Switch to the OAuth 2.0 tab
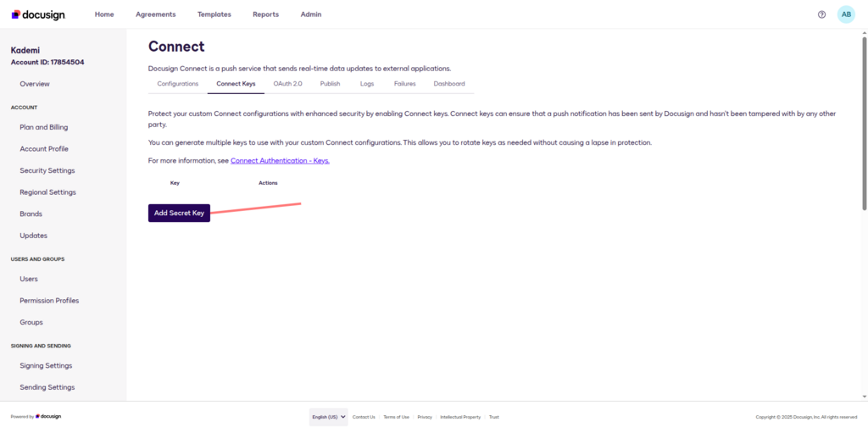 (287, 84)
